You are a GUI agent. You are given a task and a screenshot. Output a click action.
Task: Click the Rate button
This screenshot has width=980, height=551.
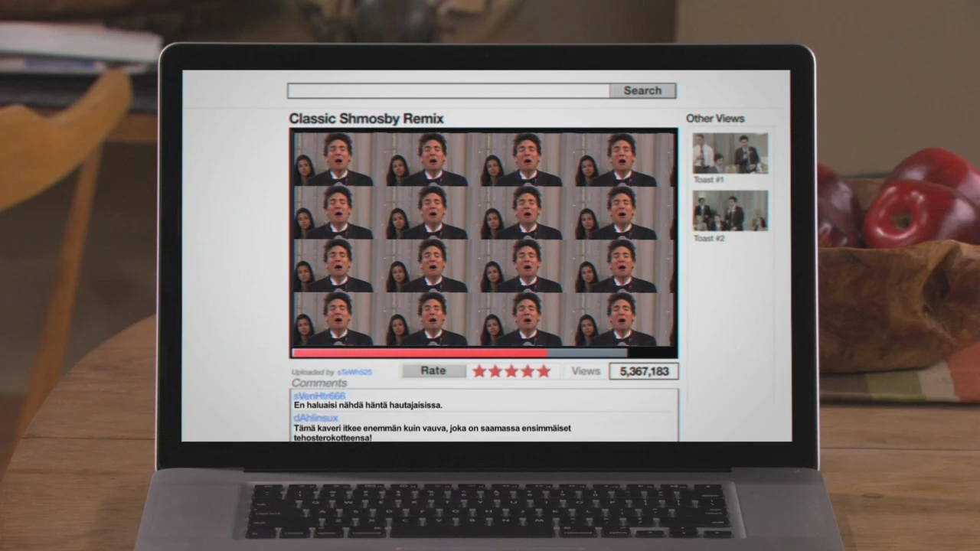tap(433, 371)
